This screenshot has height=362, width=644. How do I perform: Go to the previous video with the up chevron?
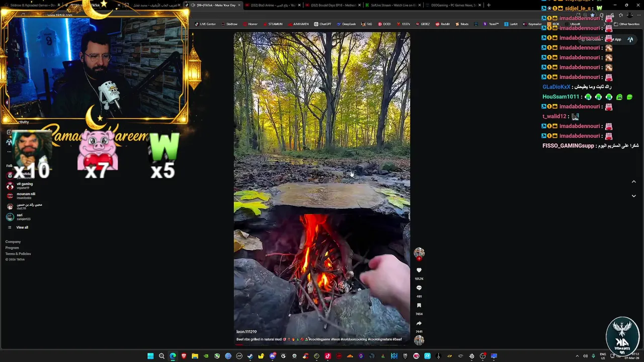point(633,182)
